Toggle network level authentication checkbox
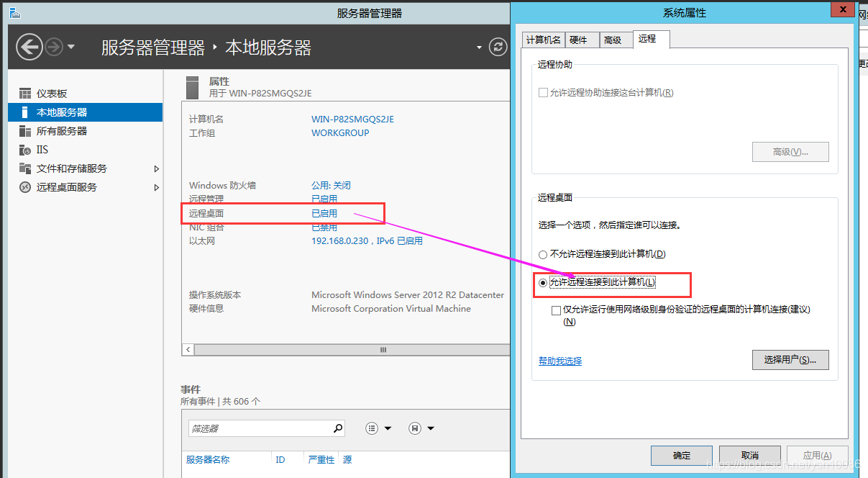The image size is (868, 478). (556, 310)
